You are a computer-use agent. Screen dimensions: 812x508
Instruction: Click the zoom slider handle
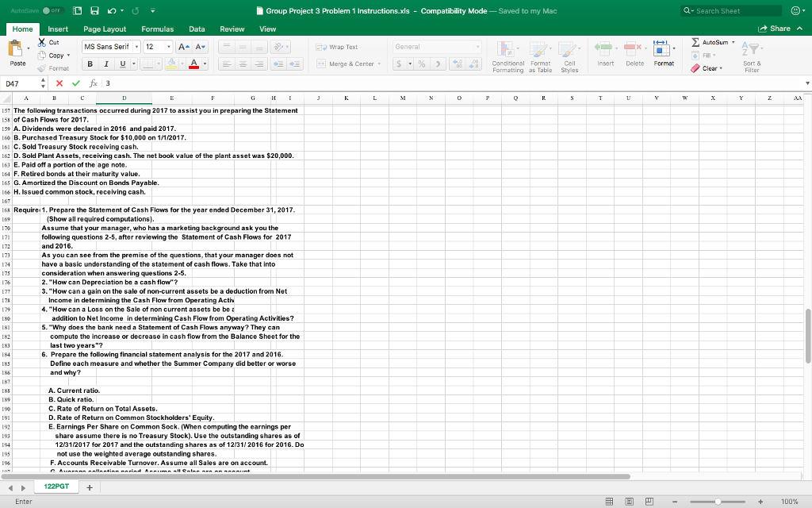718,502
